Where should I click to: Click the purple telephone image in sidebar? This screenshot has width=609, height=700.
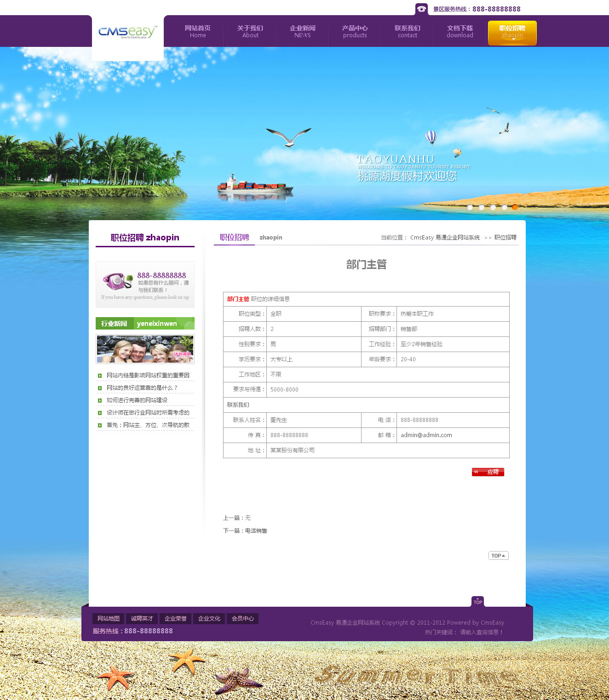[117, 281]
